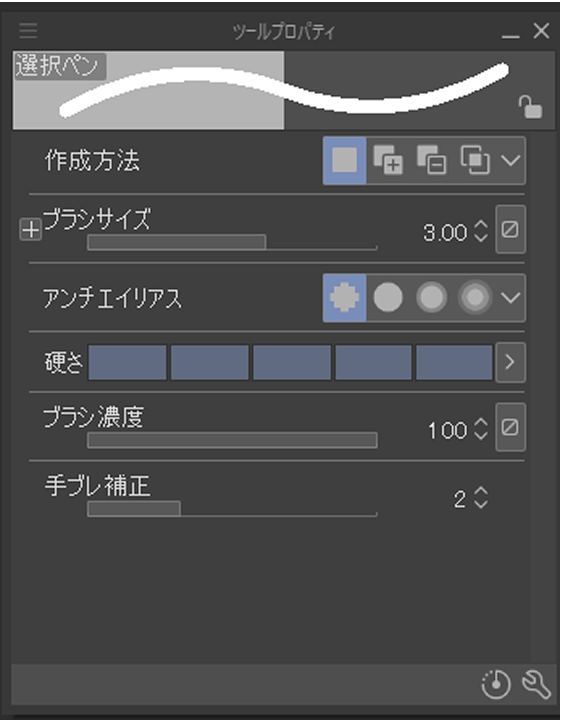Click the ブラシサイズ value stepper arrows
The width and height of the screenshot is (562, 720).
click(x=480, y=231)
